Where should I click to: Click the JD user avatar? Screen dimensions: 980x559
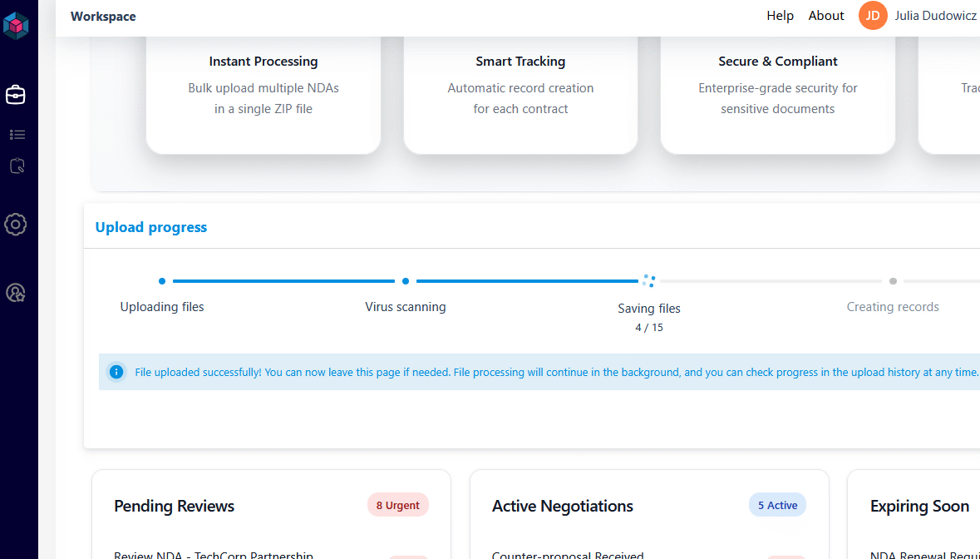coord(873,16)
